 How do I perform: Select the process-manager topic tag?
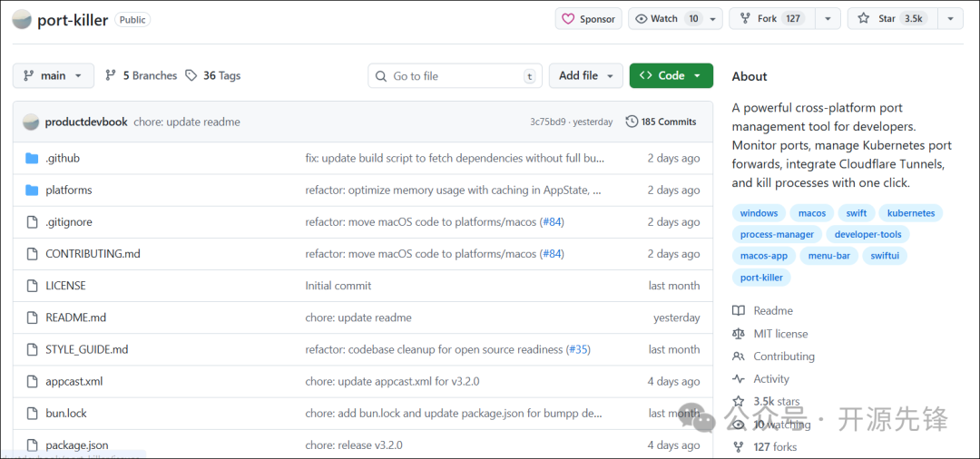(x=777, y=234)
